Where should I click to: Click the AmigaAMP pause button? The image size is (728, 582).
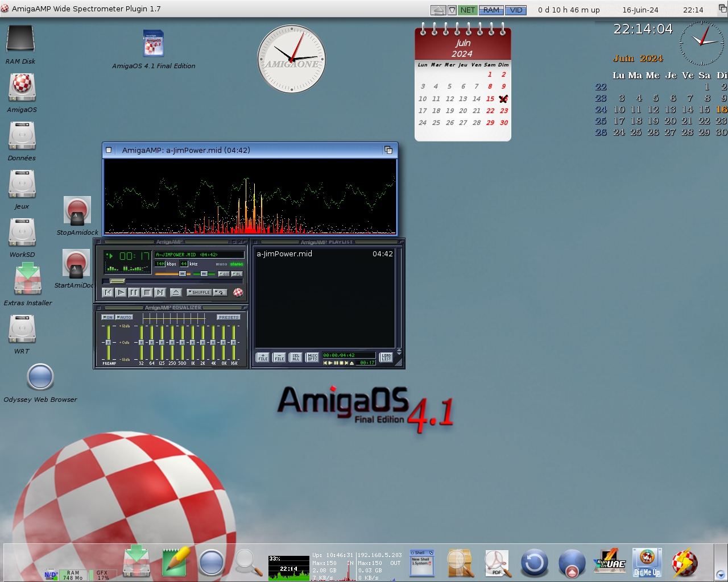(x=134, y=292)
